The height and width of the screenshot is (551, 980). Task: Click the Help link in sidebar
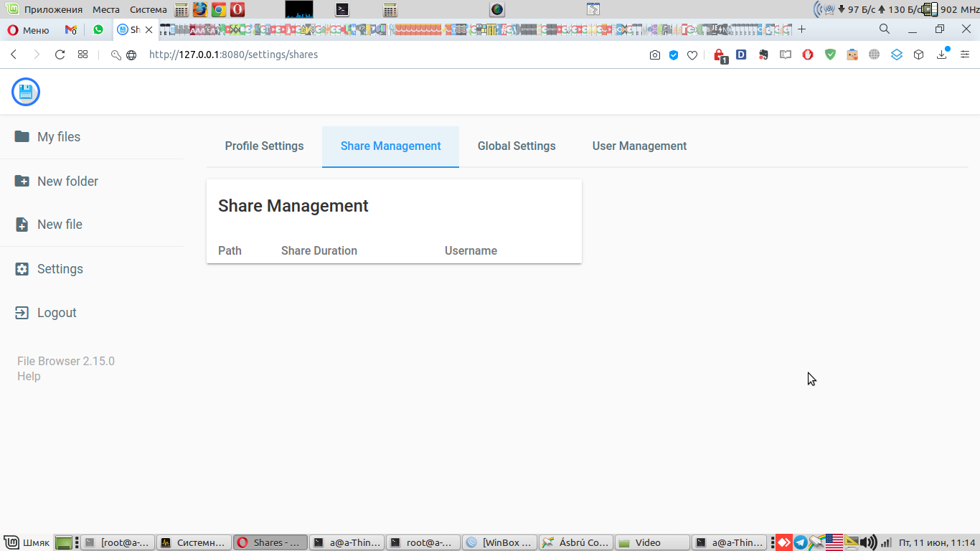tap(29, 376)
